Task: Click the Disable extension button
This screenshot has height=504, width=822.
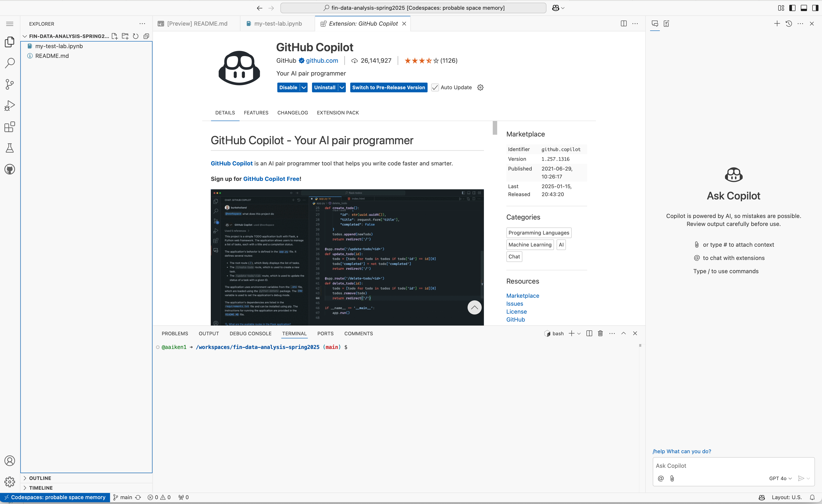Action: (288, 87)
